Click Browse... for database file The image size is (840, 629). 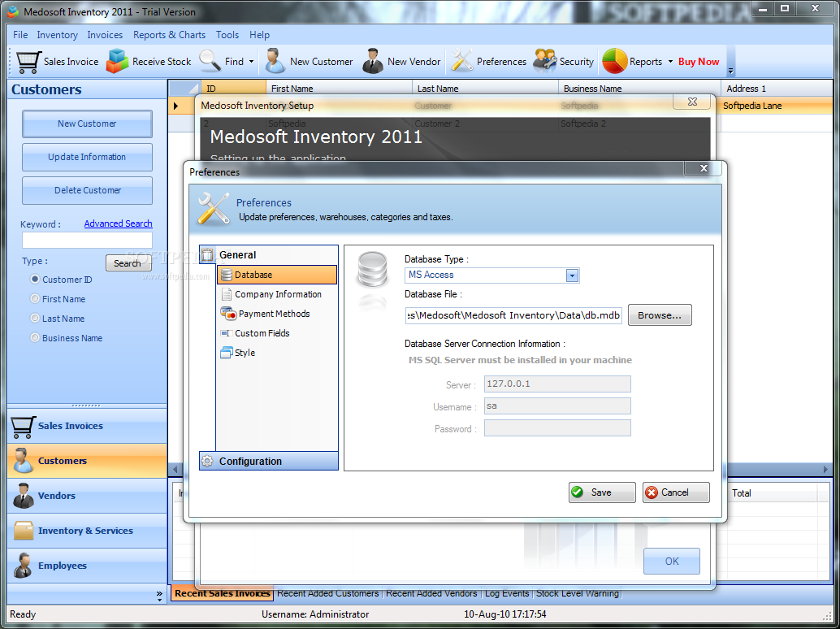click(660, 315)
